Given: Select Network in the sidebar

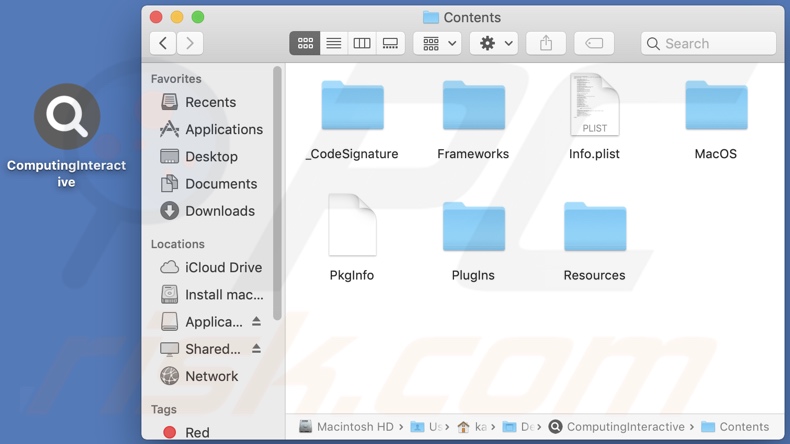Looking at the screenshot, I should pos(211,376).
